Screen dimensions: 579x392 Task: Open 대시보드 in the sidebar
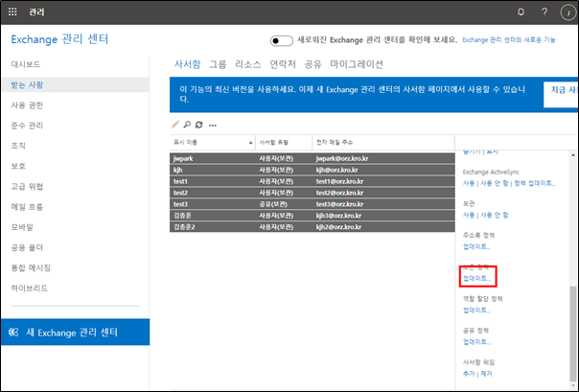[x=26, y=64]
